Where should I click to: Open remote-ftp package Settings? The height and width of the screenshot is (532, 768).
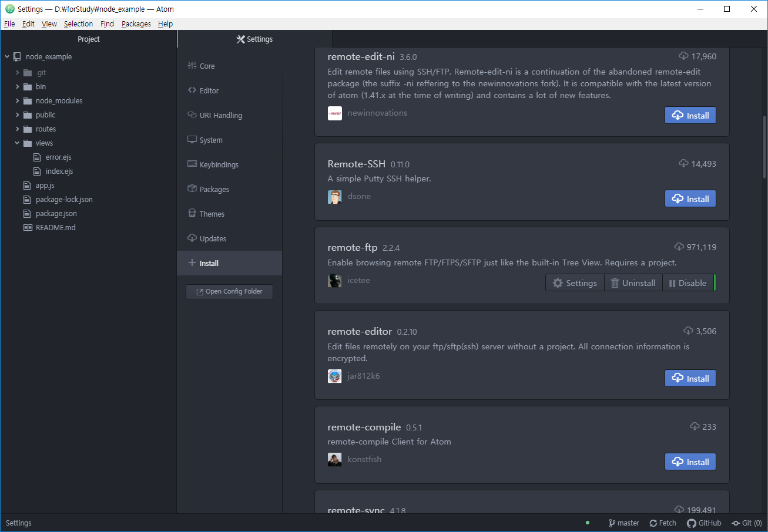(575, 282)
